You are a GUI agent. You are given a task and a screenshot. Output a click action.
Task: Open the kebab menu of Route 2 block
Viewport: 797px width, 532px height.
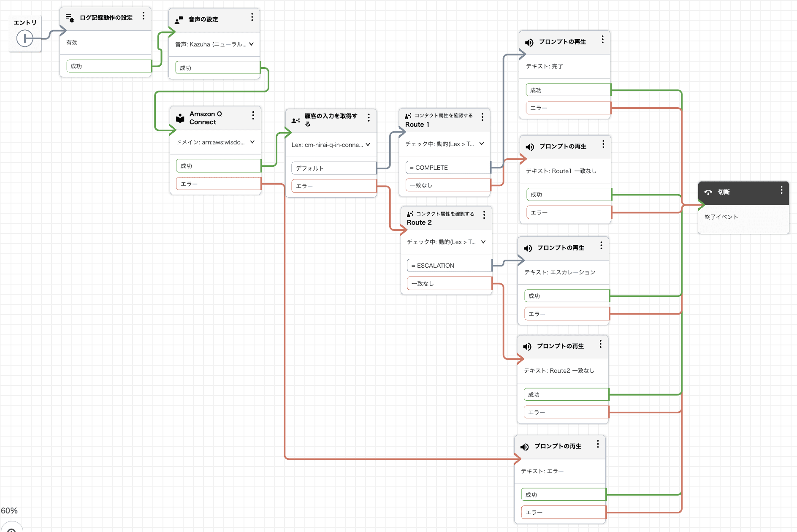484,215
